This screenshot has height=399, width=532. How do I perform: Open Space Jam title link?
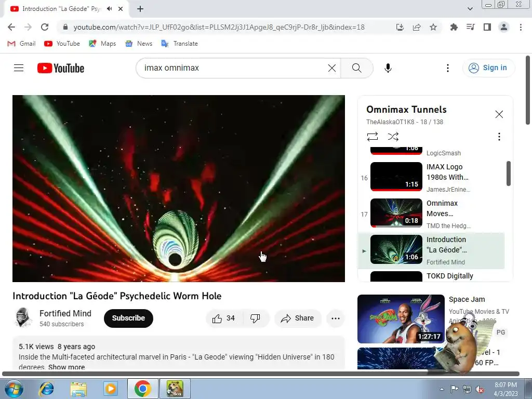click(x=467, y=299)
